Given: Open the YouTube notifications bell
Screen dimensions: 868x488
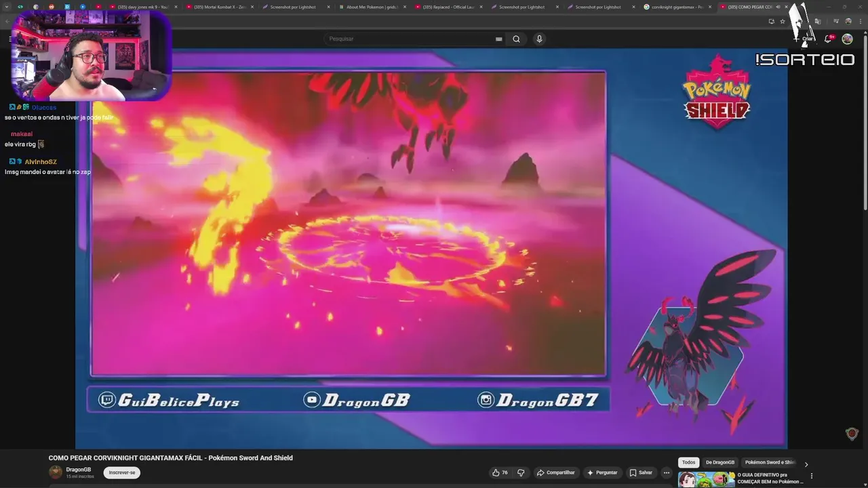Looking at the screenshot, I should 828,39.
